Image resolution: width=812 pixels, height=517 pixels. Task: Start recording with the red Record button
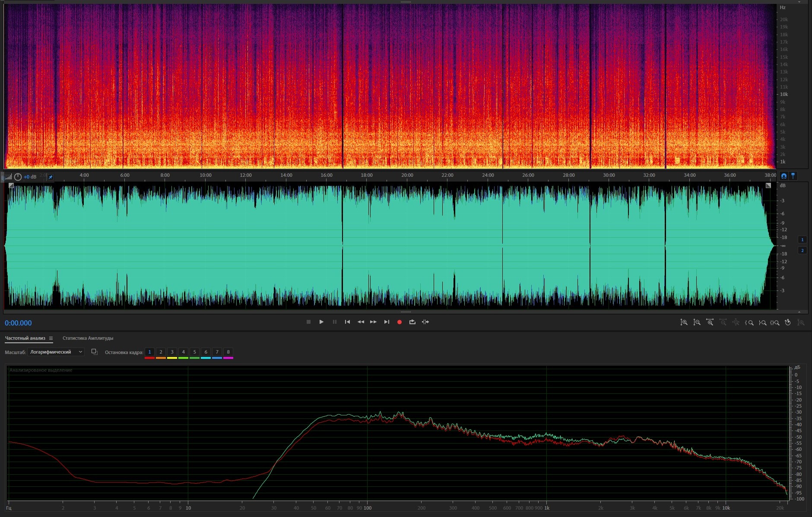[400, 322]
